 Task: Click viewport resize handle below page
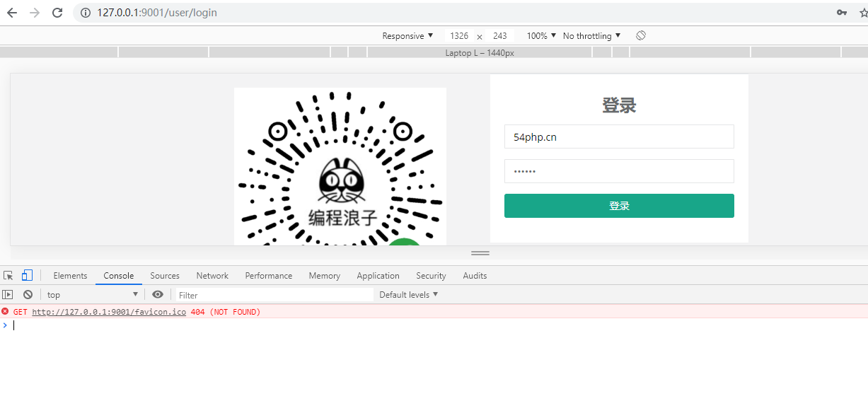click(x=480, y=253)
